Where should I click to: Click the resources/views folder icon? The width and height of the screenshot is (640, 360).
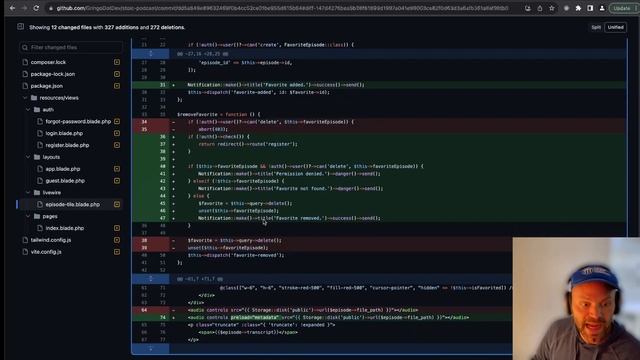pos(34,98)
